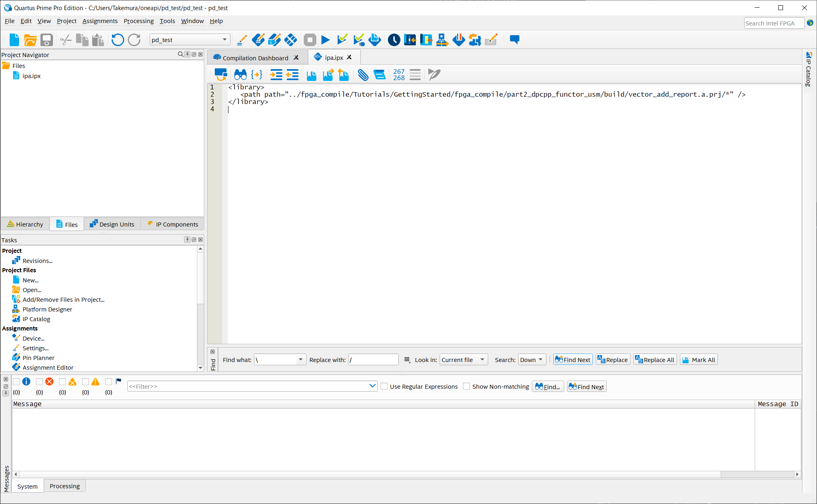The height and width of the screenshot is (504, 817).
Task: Toggle the error messages filter checkbox
Action: coord(40,381)
